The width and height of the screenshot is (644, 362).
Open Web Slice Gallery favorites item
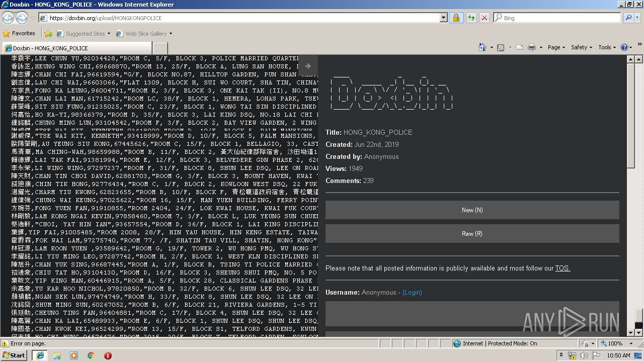click(141, 34)
